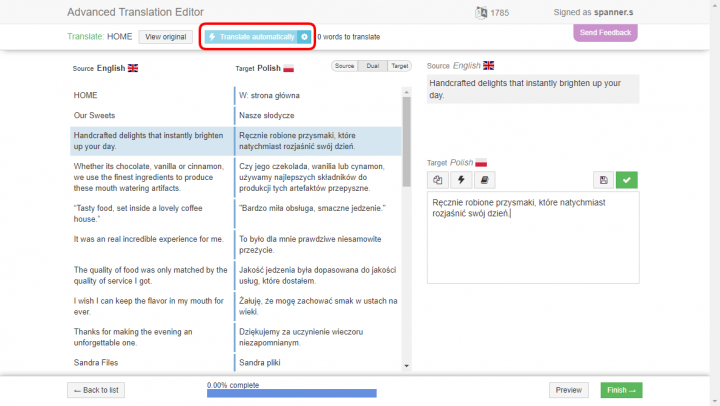Image resolution: width=720 pixels, height=406 pixels.
Task: Click the translation progress bar
Action: [292, 393]
